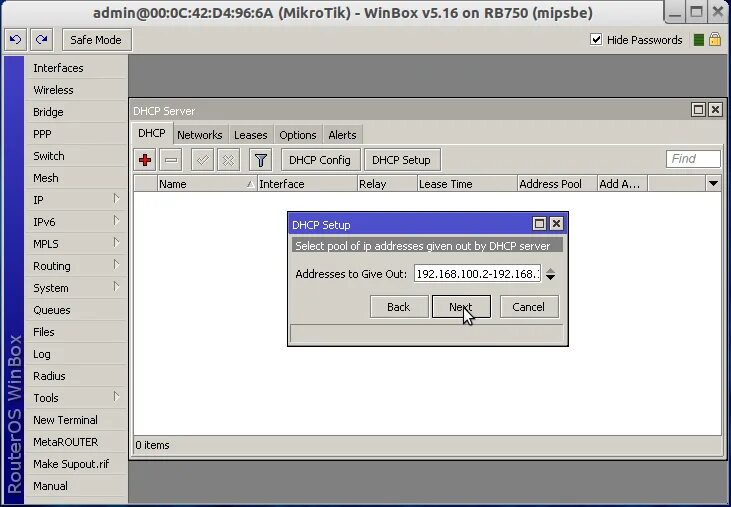Close the DHCP Server window
This screenshot has width=731, height=507.
[715, 110]
